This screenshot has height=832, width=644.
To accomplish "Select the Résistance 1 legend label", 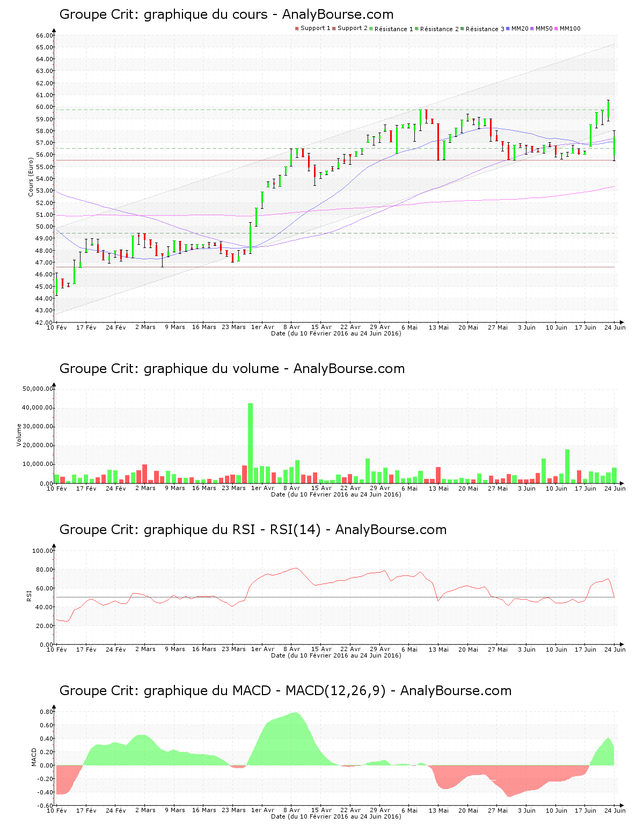I will click(394, 28).
